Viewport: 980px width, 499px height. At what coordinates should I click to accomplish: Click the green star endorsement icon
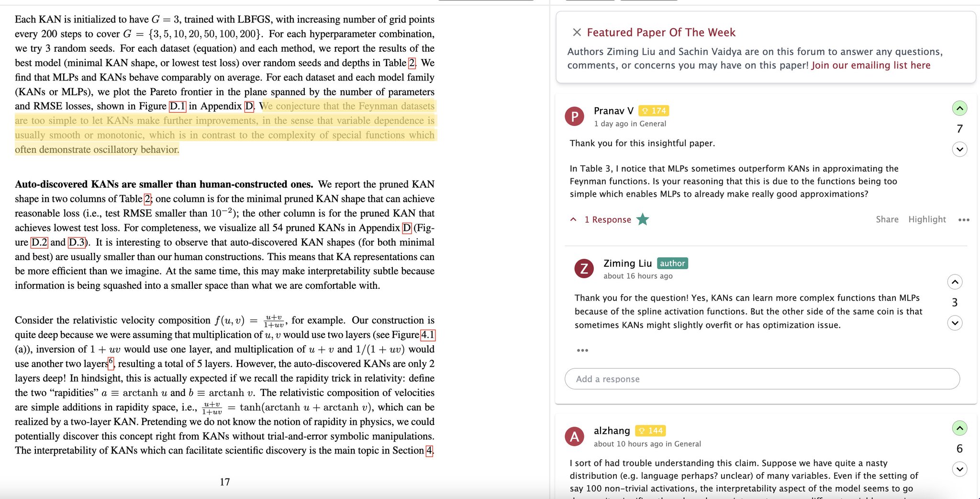click(x=643, y=219)
